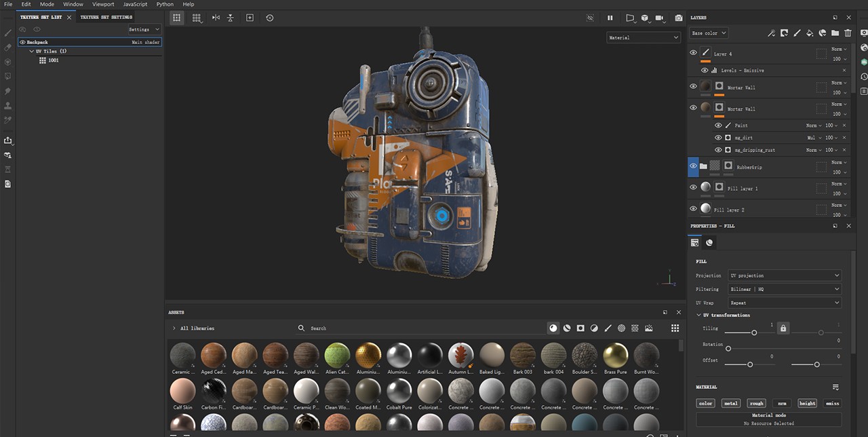Image resolution: width=868 pixels, height=437 pixels.
Task: Open the Viewport menu
Action: click(103, 4)
